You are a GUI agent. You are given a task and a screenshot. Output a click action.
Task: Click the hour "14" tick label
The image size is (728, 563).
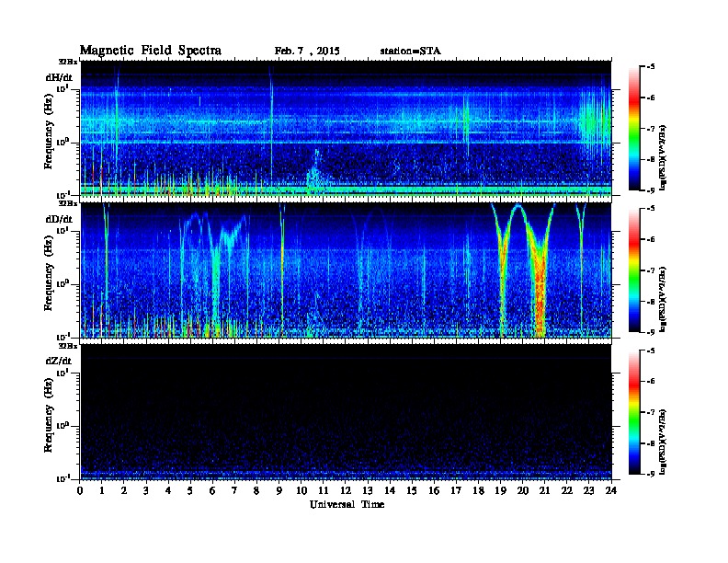390,490
